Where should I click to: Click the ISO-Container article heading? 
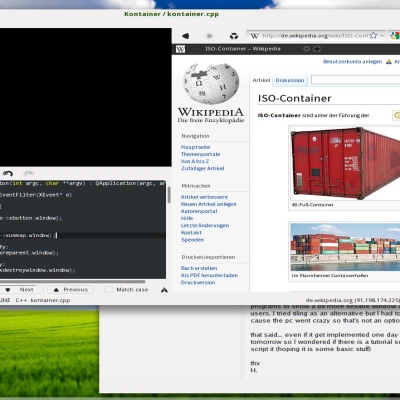[x=295, y=98]
